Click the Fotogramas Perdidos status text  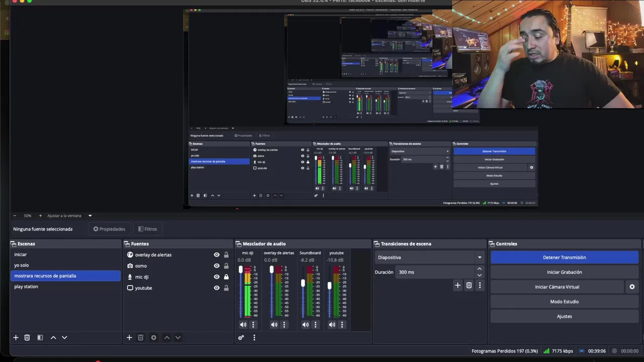tap(505, 351)
